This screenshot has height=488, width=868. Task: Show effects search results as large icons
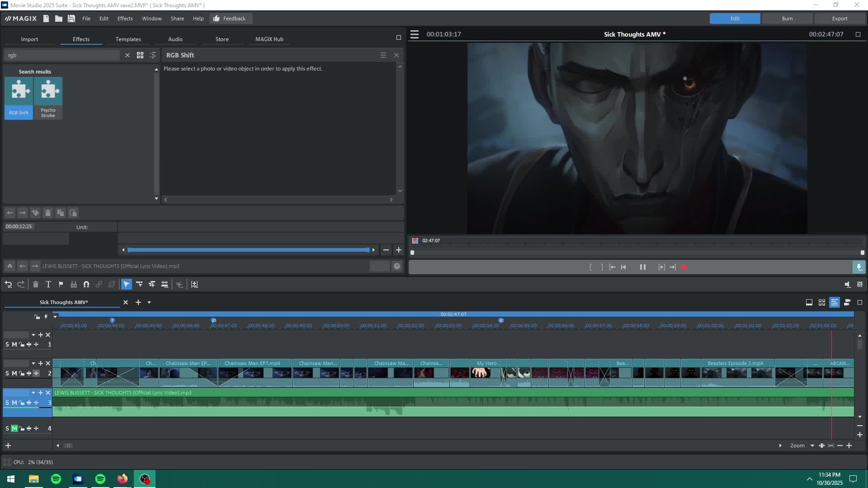click(x=140, y=55)
